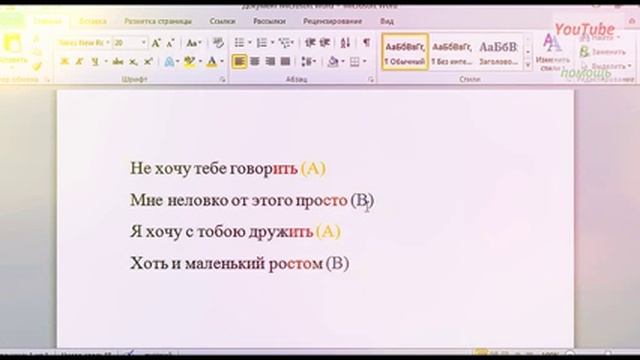The width and height of the screenshot is (640, 360).
Task: Apply the Заголовок 1 style
Action: (498, 52)
